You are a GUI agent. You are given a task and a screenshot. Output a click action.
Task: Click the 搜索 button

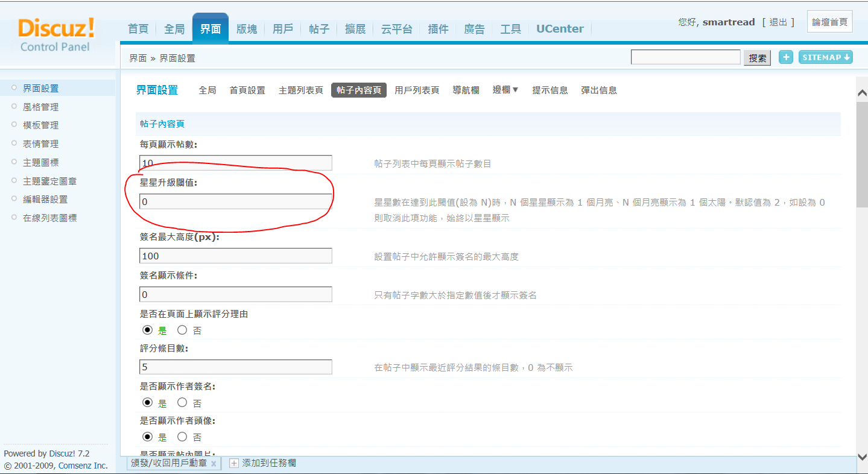(757, 58)
